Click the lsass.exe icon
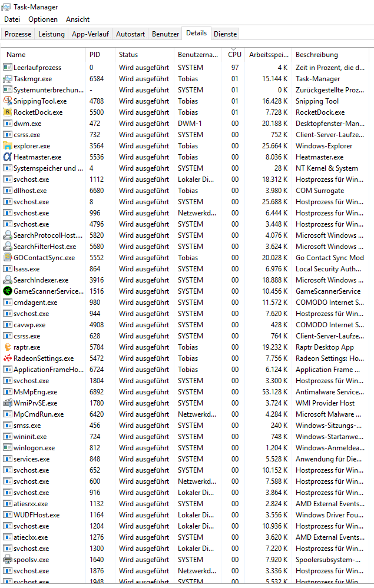This screenshot has width=374, height=588. [8, 269]
